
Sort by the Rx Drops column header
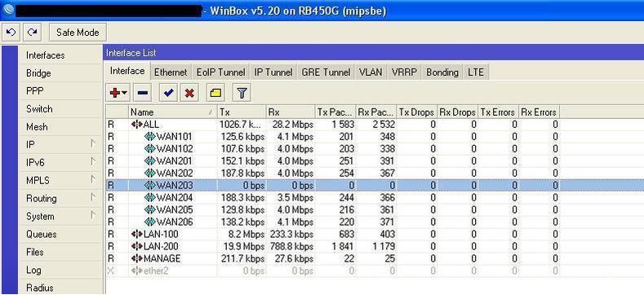coord(457,112)
